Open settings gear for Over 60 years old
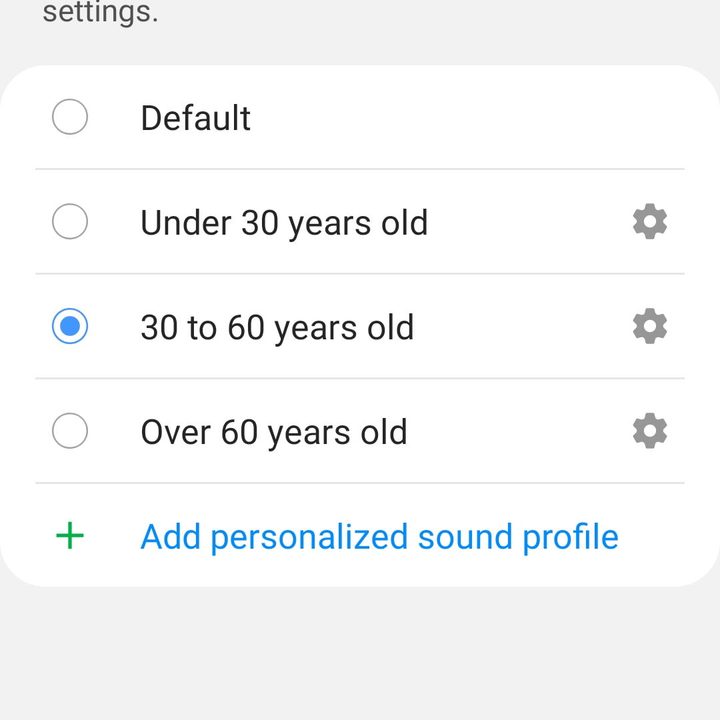Image resolution: width=720 pixels, height=720 pixels. (x=649, y=431)
